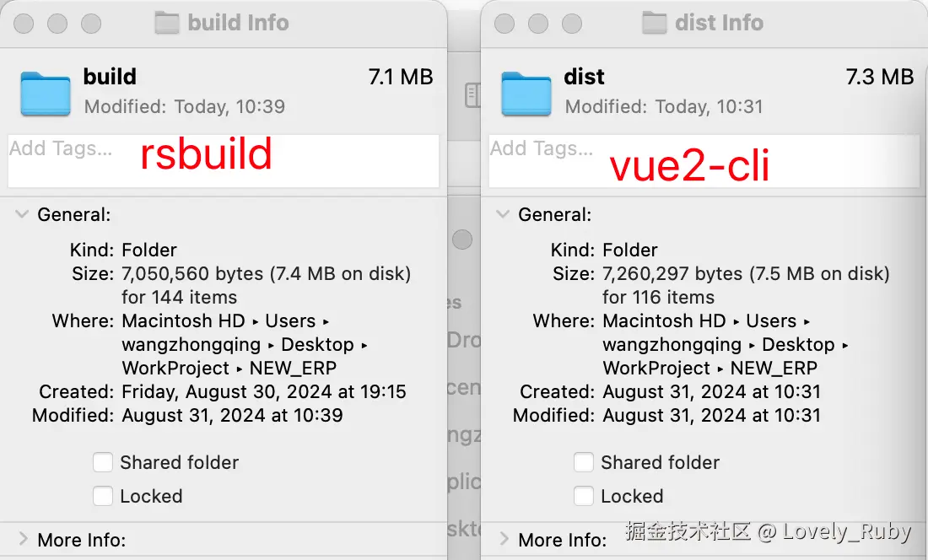
Task: Collapse the General section in build Info
Action: click(22, 215)
